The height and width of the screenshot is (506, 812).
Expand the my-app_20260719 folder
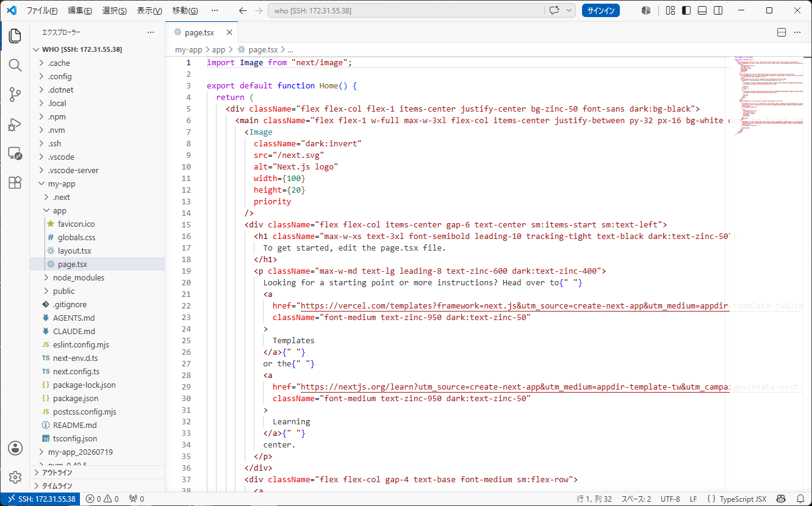pyautogui.click(x=98, y=452)
